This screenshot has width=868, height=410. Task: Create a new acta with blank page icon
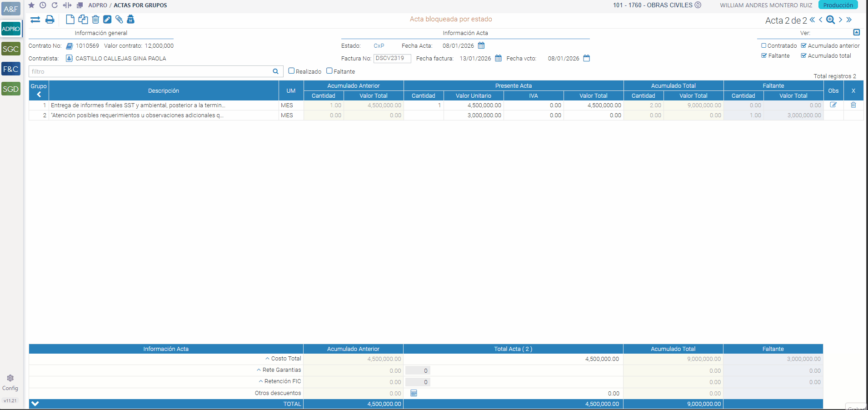70,19
